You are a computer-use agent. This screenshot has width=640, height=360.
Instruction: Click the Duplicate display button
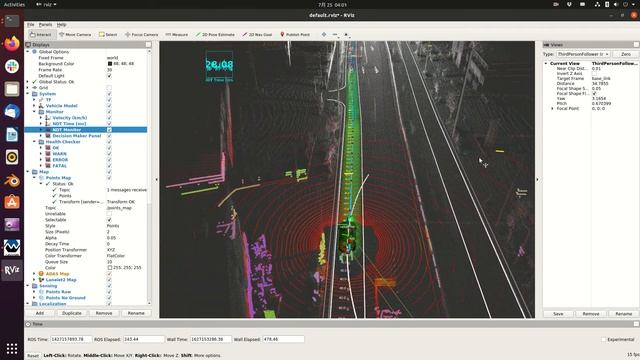click(x=72, y=313)
